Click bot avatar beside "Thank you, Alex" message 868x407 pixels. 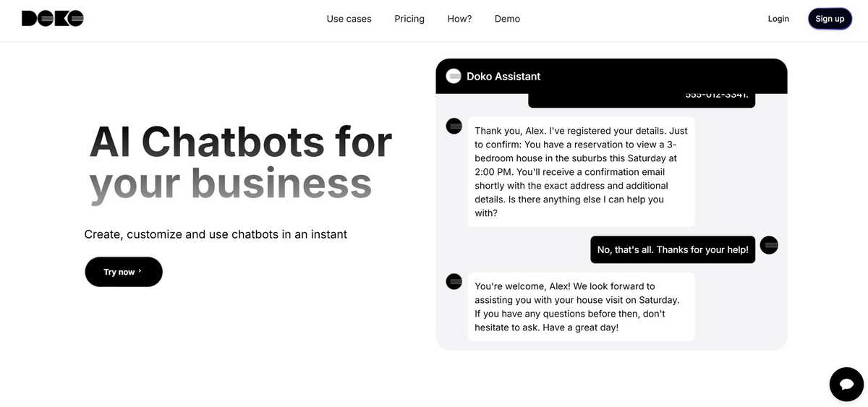[454, 126]
